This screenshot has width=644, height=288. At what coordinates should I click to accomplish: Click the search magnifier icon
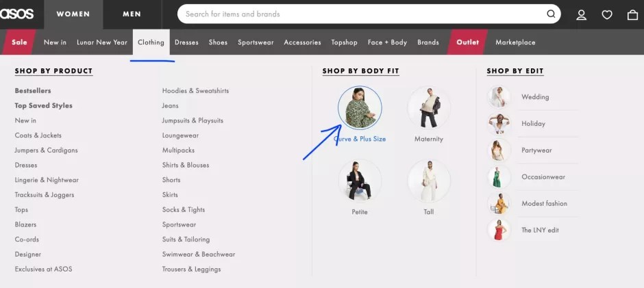tap(551, 14)
